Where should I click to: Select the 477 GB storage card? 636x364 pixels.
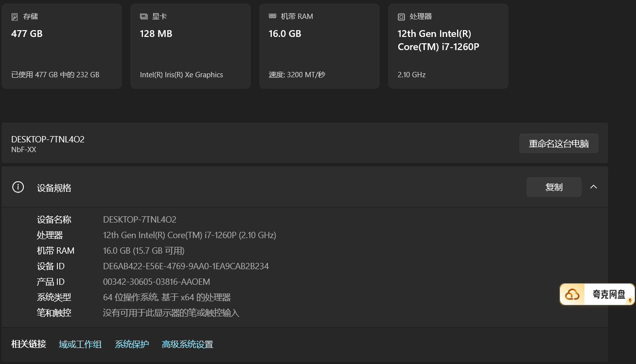(62, 46)
